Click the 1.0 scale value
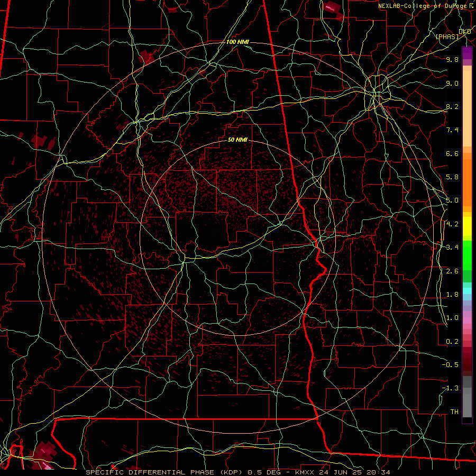 tap(452, 318)
